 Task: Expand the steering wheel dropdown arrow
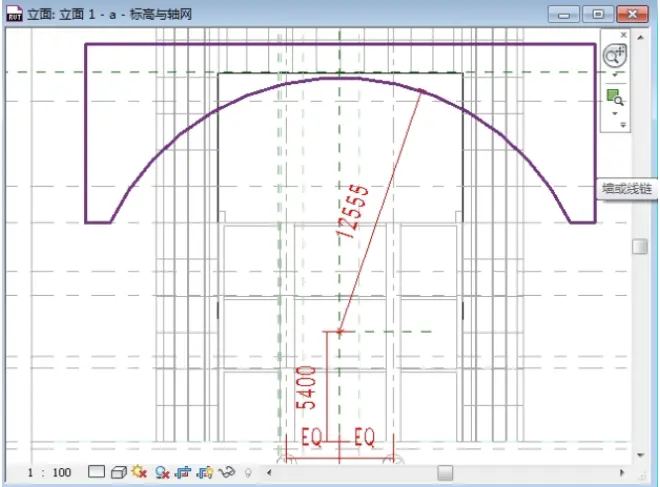click(x=615, y=75)
